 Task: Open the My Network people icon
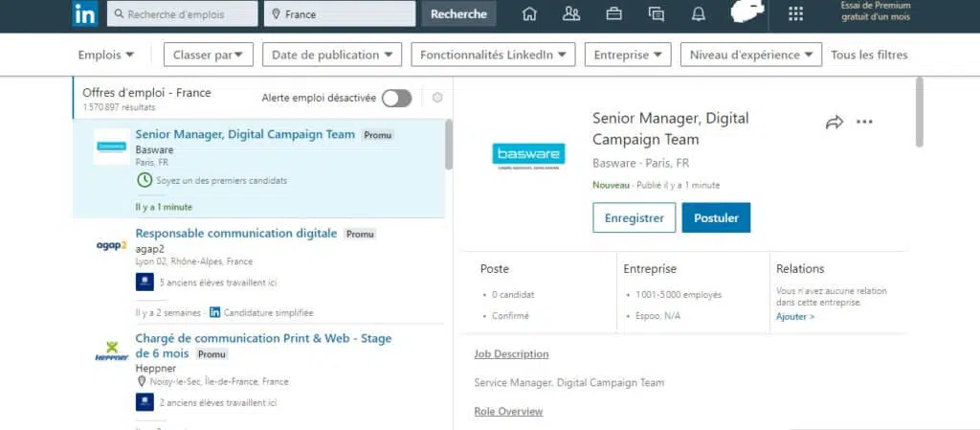tap(571, 14)
